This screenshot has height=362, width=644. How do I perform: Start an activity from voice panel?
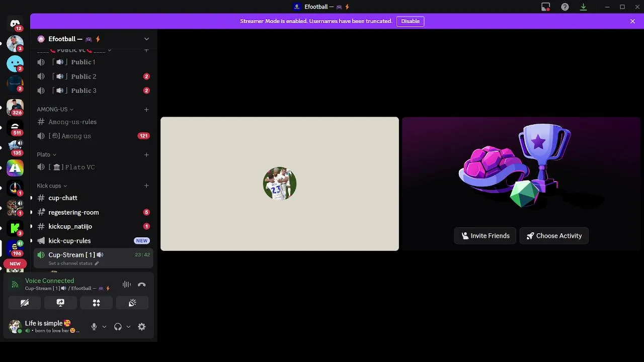tap(96, 303)
